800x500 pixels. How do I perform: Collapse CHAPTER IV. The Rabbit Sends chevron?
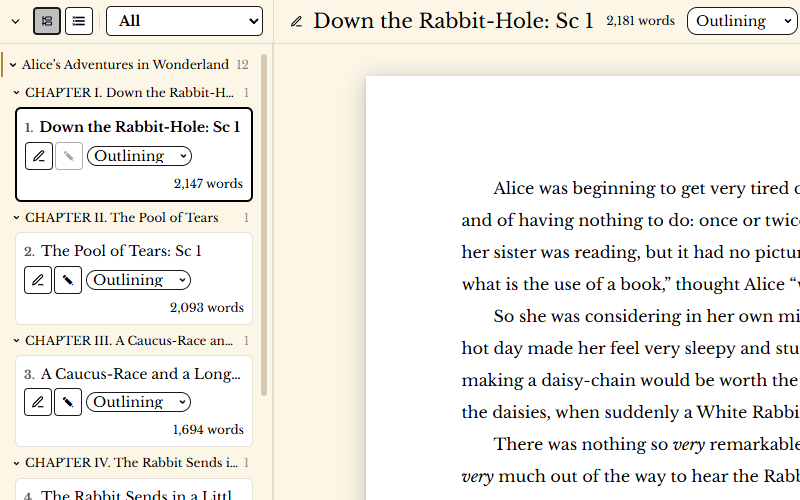pos(16,463)
